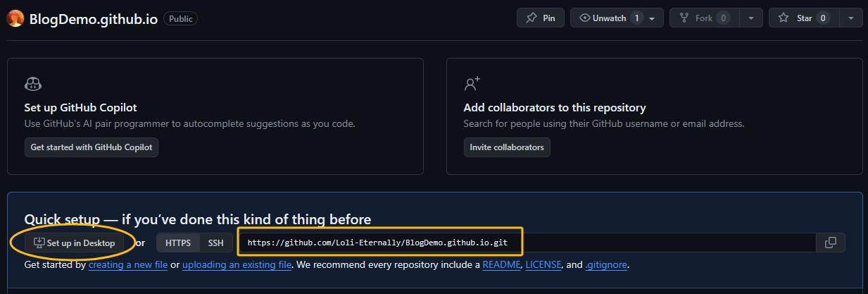Click the repository owner avatar icon

click(15, 18)
